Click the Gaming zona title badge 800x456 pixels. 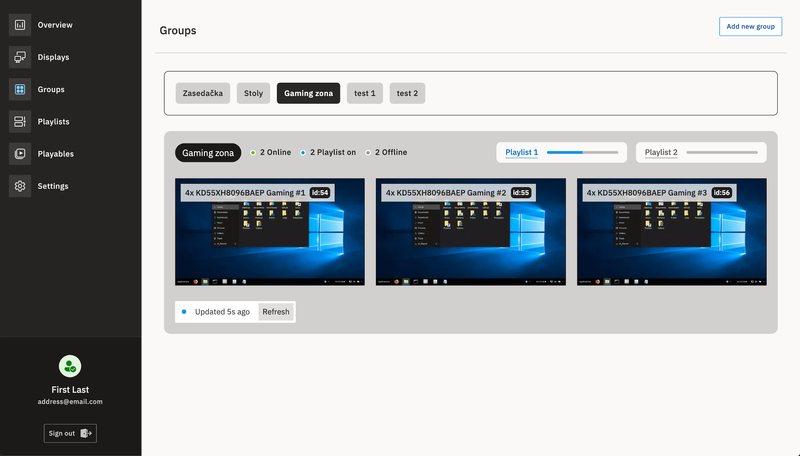208,153
